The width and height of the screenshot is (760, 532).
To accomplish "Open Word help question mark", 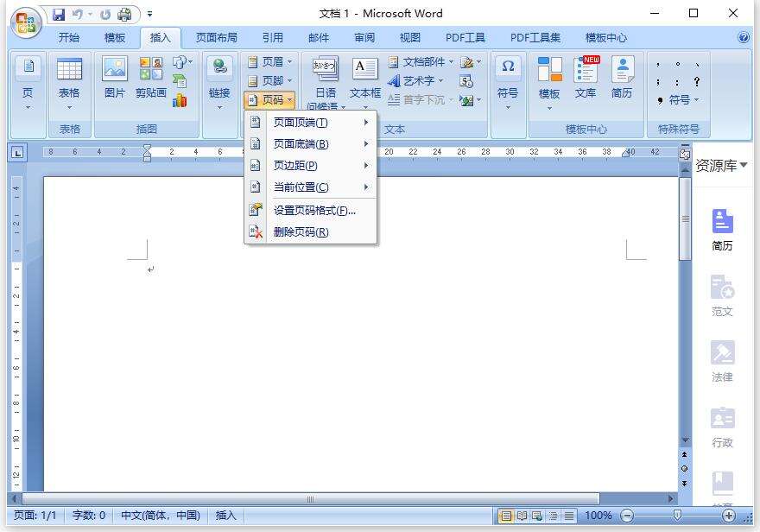I will [743, 37].
